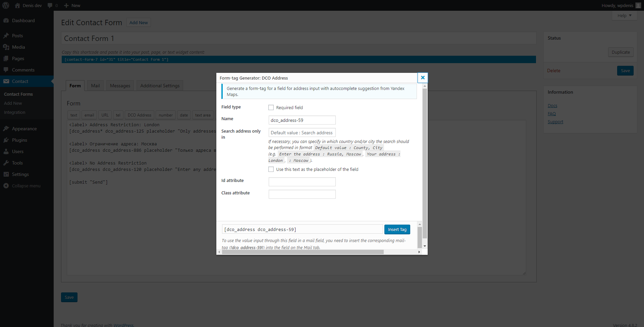Close the Form-tag Generator dialog
Screen dimensions: 644x327
[x=423, y=78]
